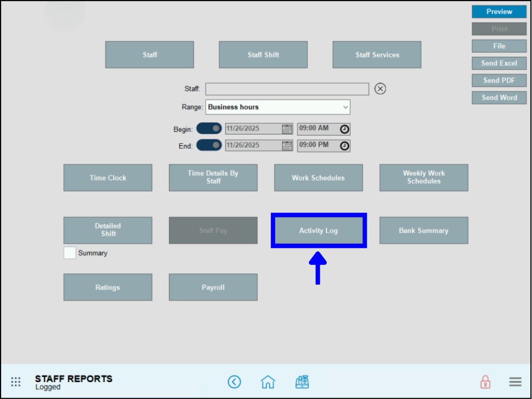Toggle the End date switch

(x=209, y=145)
